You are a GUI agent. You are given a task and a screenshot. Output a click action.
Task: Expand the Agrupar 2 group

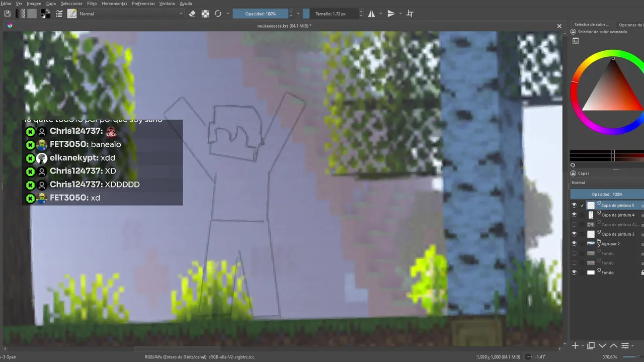[599, 245]
